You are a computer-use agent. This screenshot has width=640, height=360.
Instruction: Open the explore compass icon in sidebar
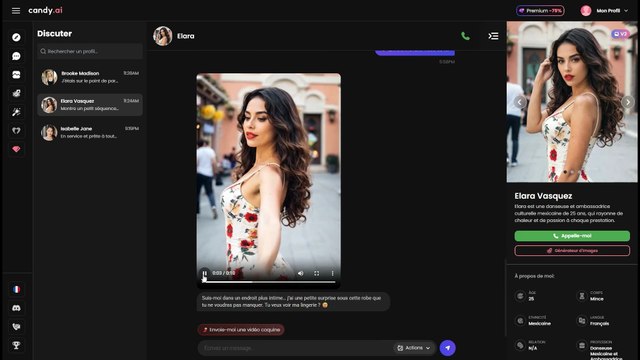(16, 37)
